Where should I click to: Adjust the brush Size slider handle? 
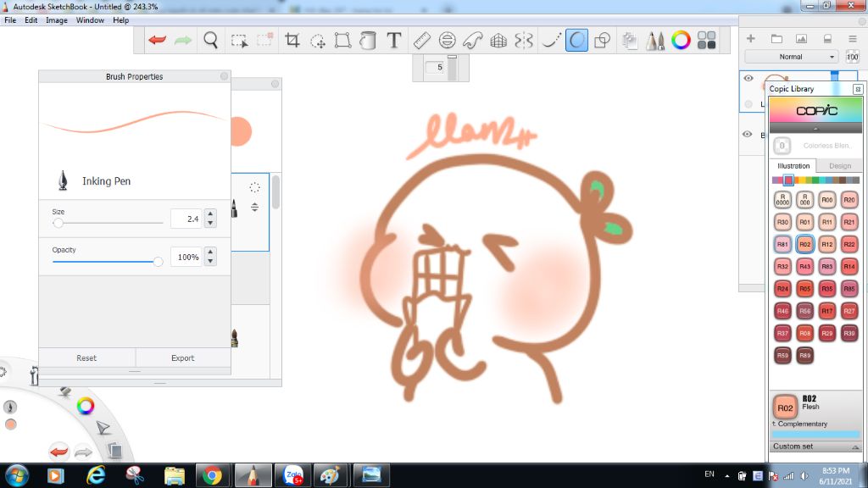click(58, 223)
